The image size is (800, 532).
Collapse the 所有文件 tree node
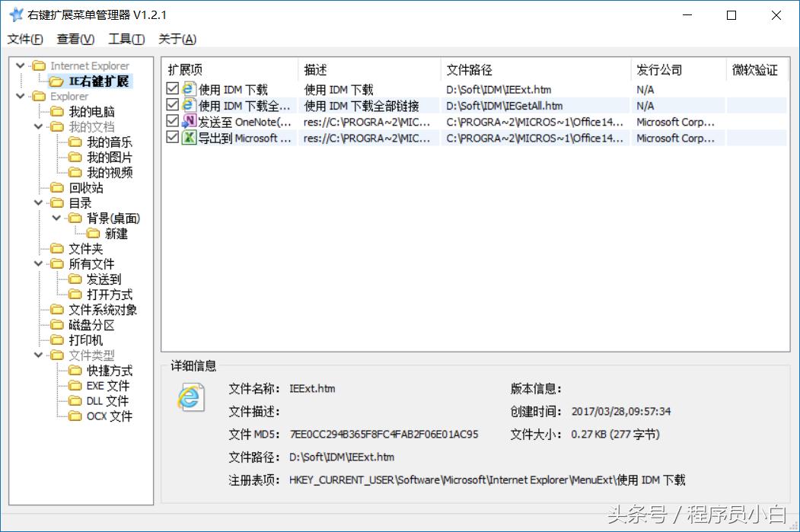(x=38, y=263)
